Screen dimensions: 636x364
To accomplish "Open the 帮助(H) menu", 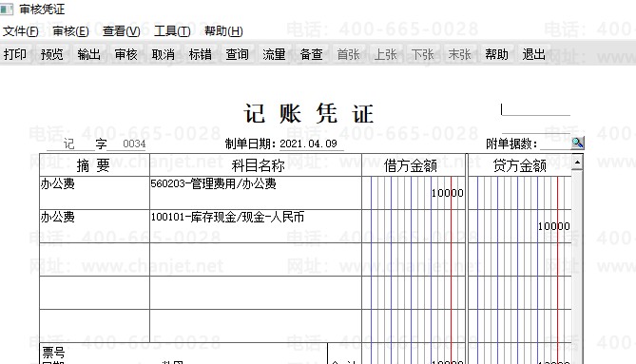I will point(223,31).
